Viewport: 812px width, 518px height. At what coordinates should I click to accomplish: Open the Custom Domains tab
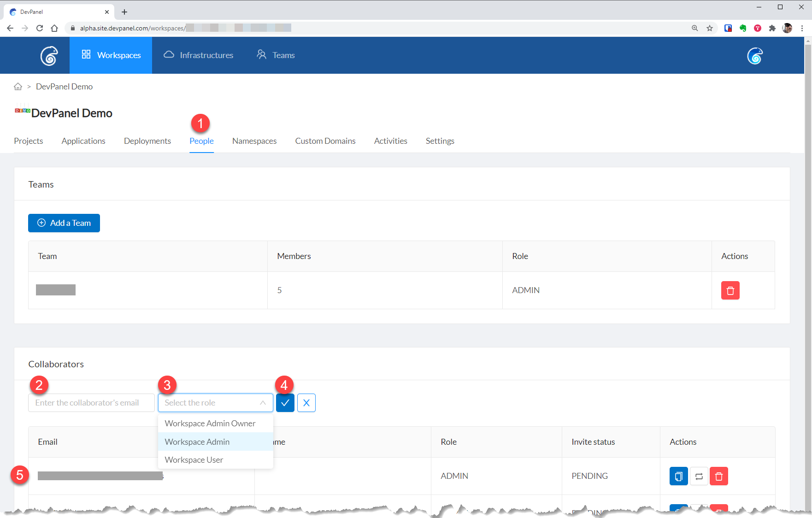[x=325, y=141]
